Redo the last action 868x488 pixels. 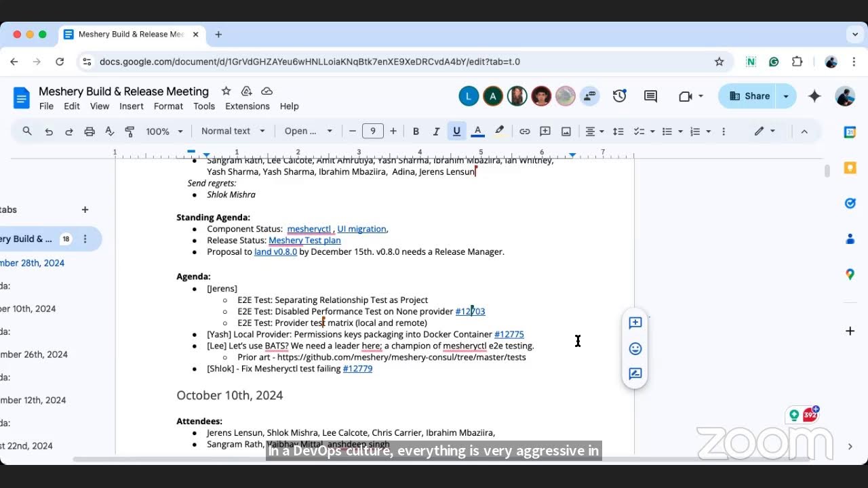pyautogui.click(x=69, y=131)
